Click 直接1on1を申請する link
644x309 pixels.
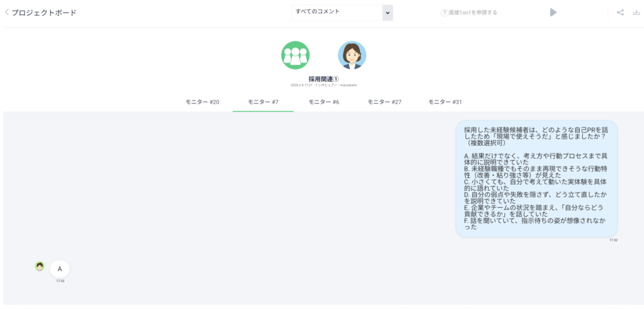click(473, 13)
